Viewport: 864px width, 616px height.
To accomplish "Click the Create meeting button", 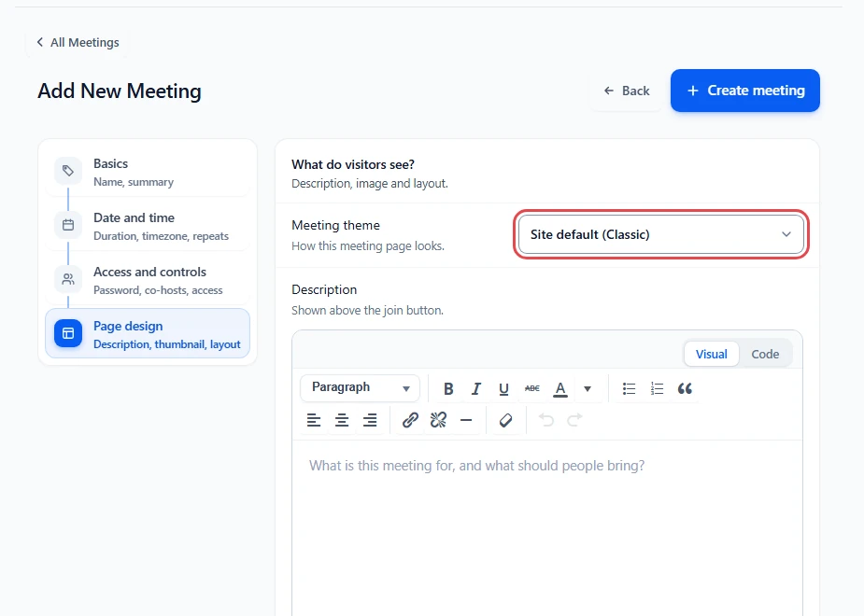I will [745, 91].
